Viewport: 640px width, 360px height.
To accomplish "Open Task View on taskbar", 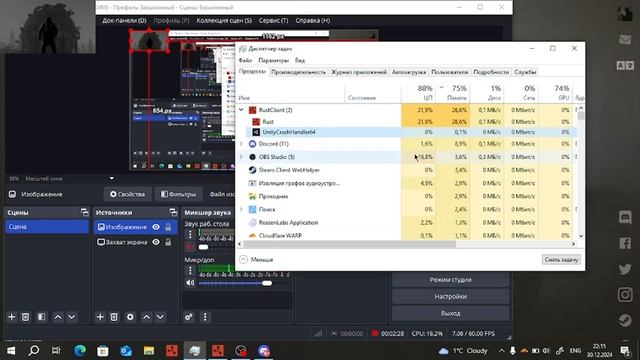I will [56, 351].
